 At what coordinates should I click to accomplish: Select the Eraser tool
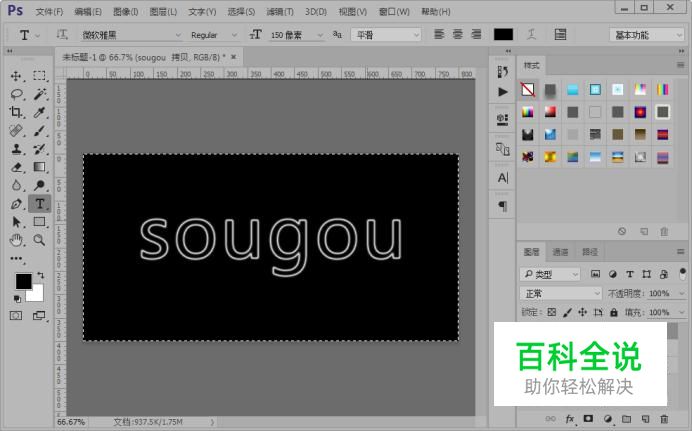tap(16, 167)
